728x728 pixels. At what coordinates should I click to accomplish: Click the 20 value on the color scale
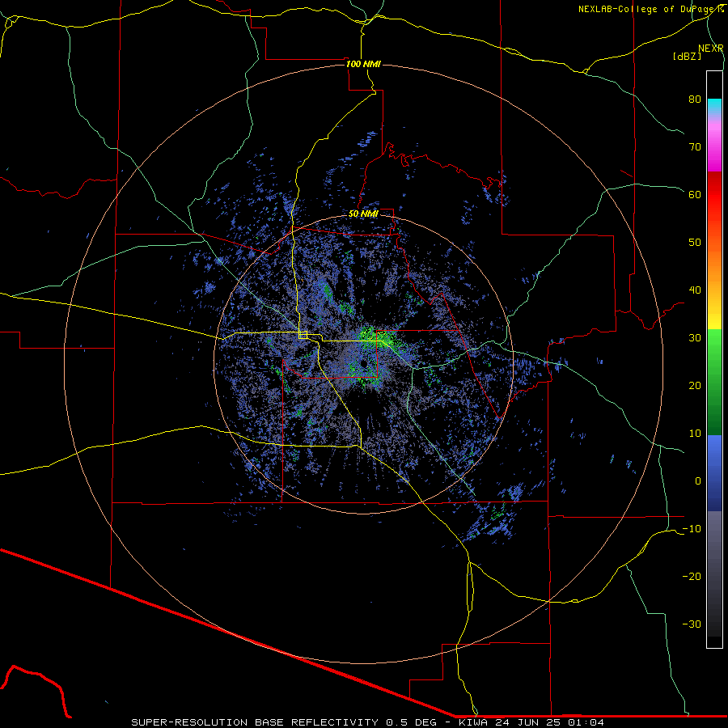point(695,385)
